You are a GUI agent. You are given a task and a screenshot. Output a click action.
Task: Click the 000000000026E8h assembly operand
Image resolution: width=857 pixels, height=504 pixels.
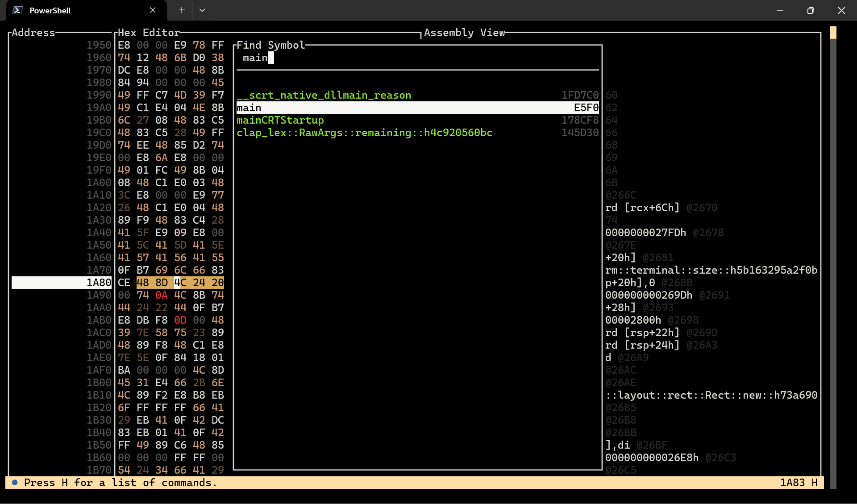pos(652,458)
